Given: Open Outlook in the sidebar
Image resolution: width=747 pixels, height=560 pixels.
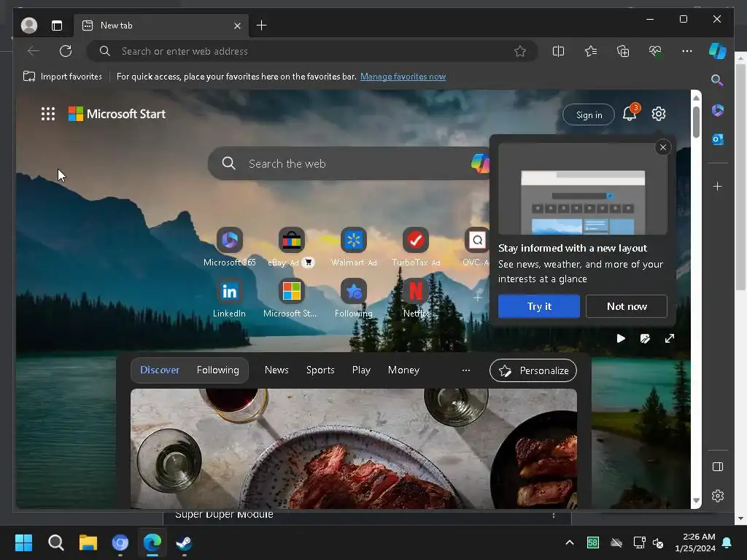Looking at the screenshot, I should 718,139.
